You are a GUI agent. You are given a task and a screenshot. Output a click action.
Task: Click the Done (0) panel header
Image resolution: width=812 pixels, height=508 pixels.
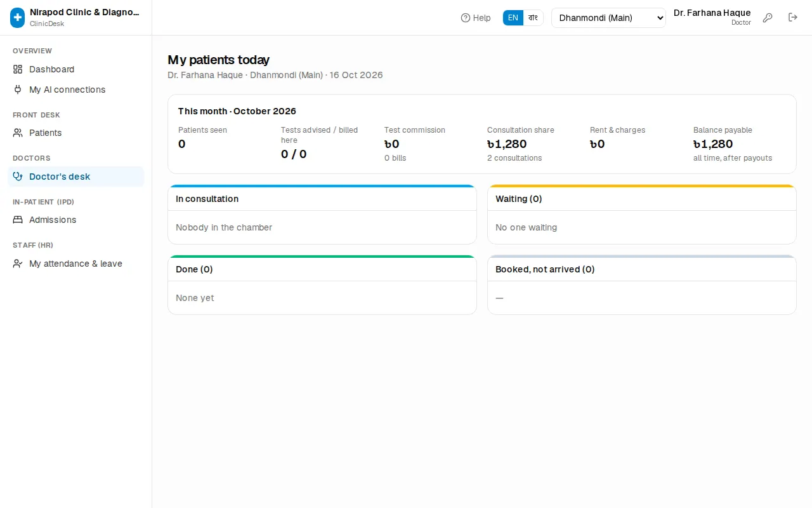322,269
